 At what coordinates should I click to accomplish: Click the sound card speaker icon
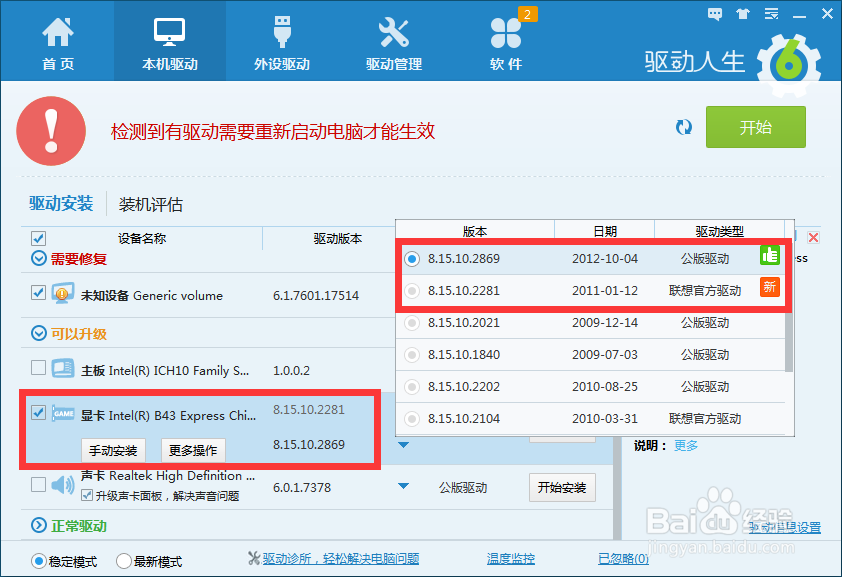(63, 485)
